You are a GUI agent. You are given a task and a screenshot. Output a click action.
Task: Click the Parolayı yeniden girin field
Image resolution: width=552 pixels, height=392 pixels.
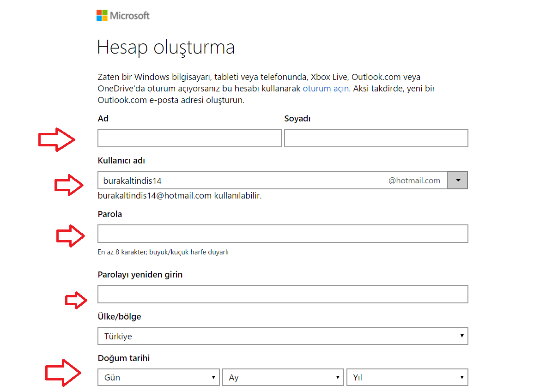[x=283, y=294]
